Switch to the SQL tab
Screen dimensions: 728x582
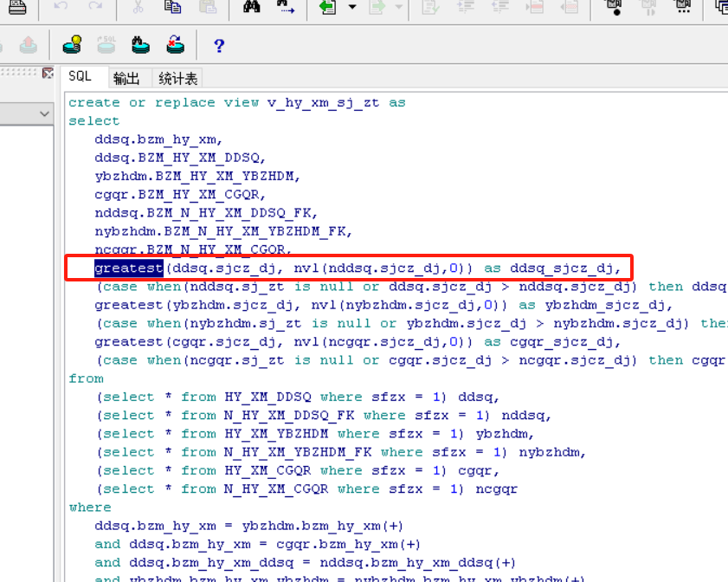pyautogui.click(x=81, y=77)
